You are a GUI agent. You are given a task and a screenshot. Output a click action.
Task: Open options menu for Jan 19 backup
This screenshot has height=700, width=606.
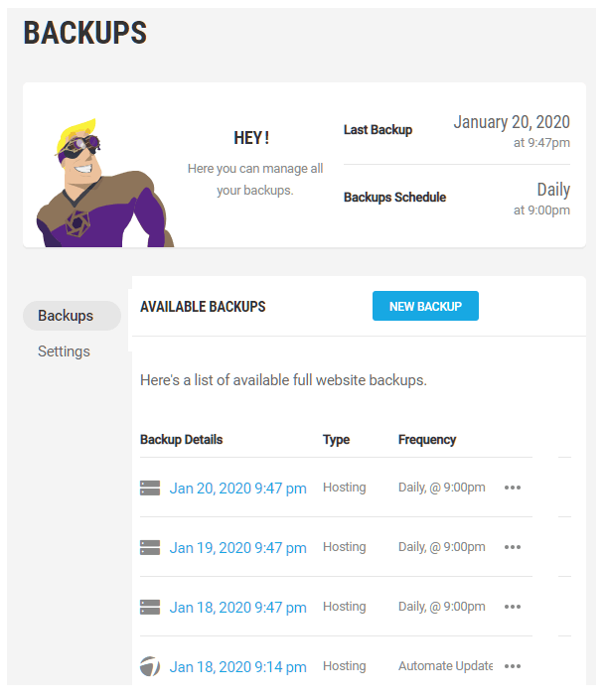coord(513,547)
